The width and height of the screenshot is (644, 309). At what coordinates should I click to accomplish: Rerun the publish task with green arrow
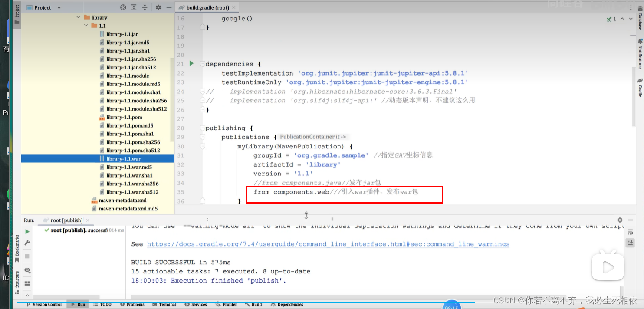click(27, 232)
